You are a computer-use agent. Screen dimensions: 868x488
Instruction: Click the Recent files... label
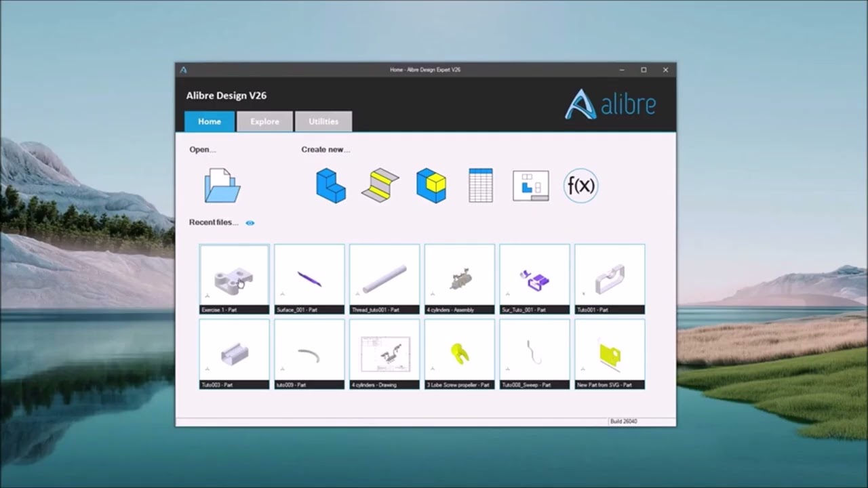point(214,222)
